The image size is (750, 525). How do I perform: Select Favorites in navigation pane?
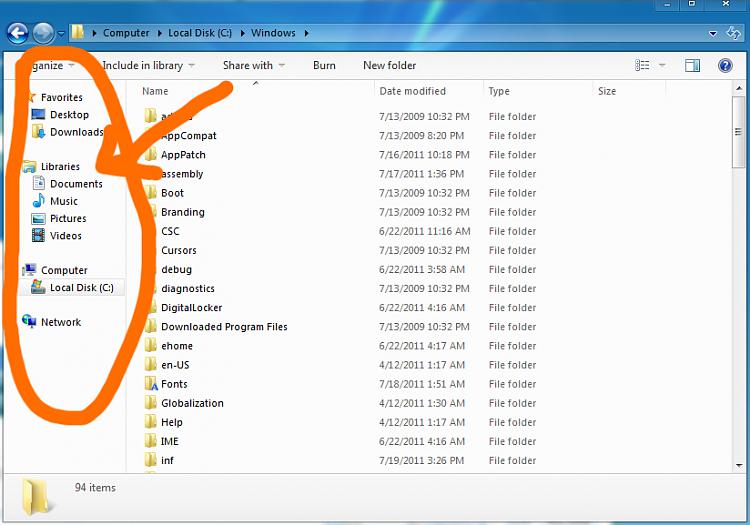(x=62, y=98)
